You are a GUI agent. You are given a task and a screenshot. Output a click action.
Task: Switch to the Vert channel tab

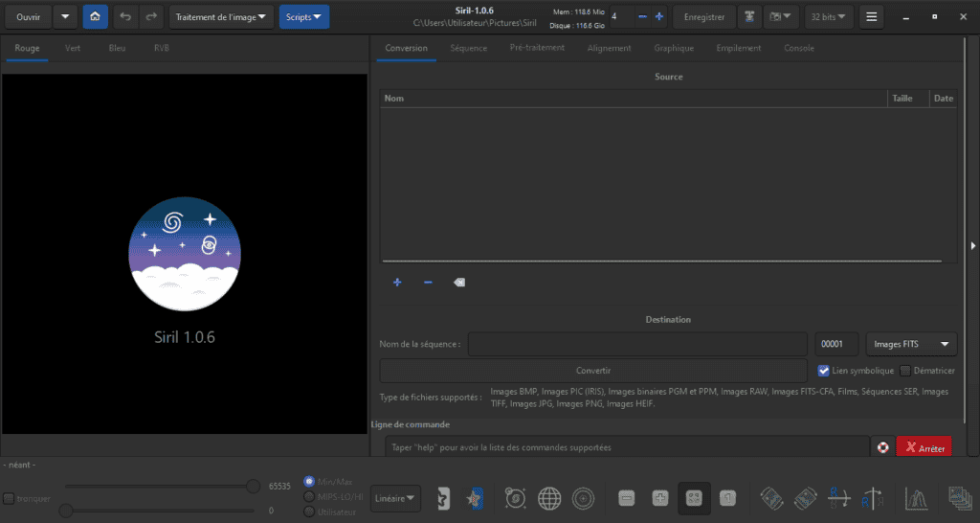click(x=73, y=48)
